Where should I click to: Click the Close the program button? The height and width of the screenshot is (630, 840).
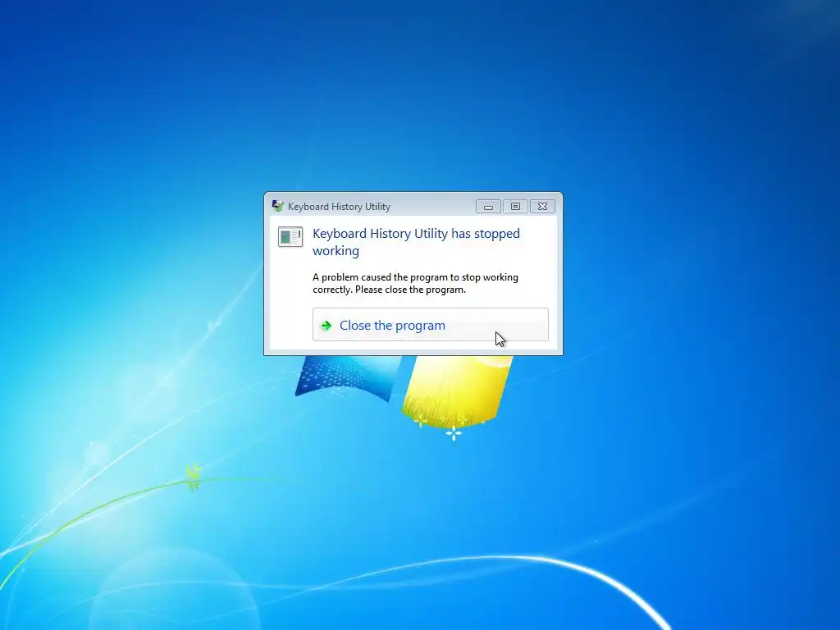coord(430,325)
